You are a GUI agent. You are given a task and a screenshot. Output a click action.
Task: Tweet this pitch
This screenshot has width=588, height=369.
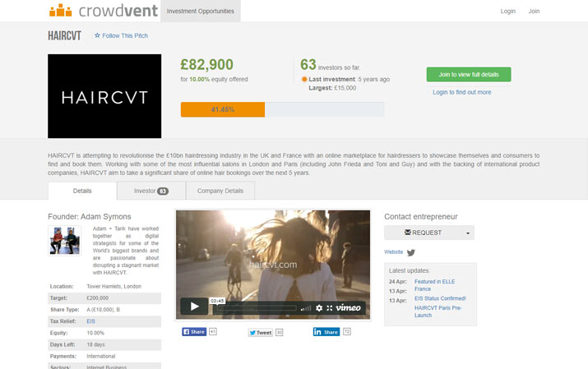click(x=261, y=332)
